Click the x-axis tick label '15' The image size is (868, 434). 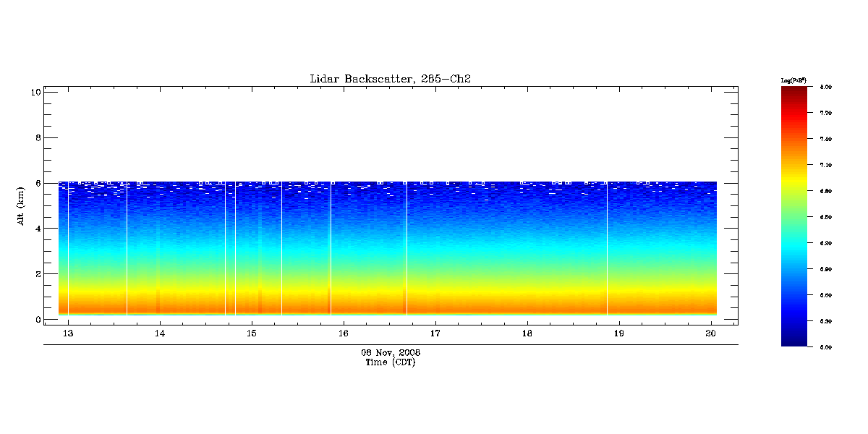tap(252, 333)
